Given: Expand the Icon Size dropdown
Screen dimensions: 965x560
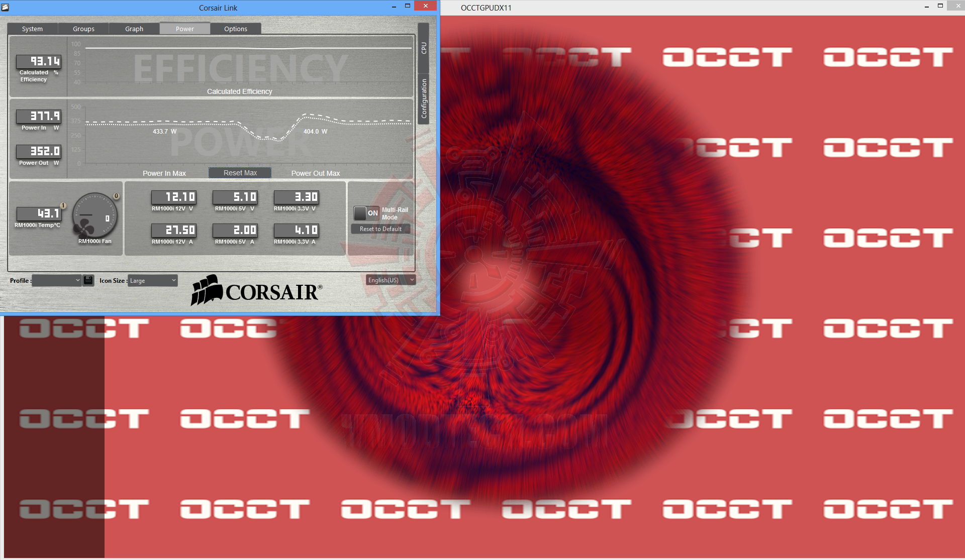Looking at the screenshot, I should tap(152, 280).
